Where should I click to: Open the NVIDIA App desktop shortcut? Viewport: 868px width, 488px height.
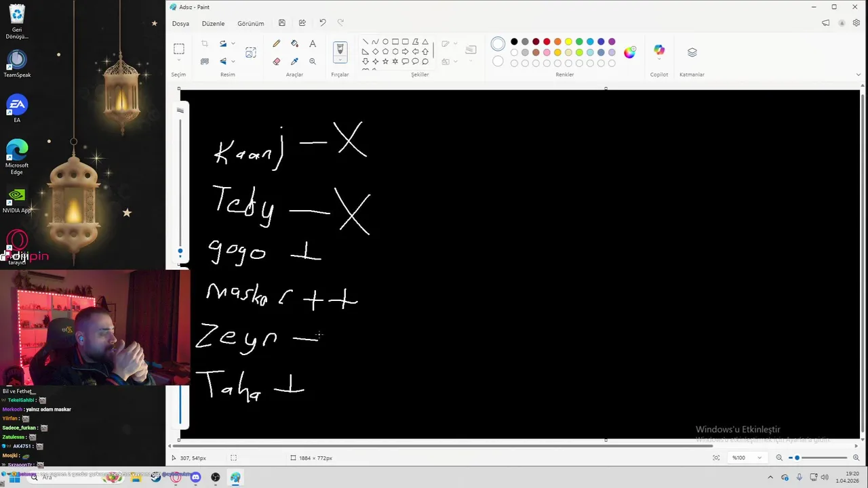[x=17, y=201]
